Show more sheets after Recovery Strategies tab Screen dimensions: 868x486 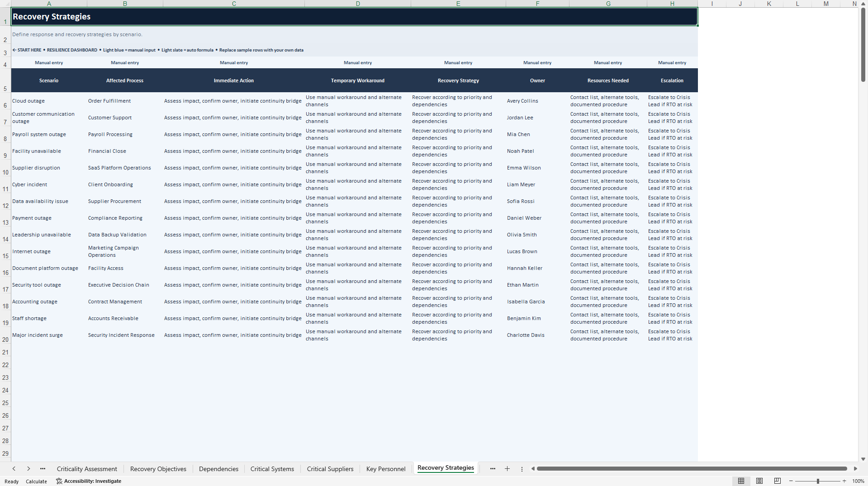click(493, 469)
